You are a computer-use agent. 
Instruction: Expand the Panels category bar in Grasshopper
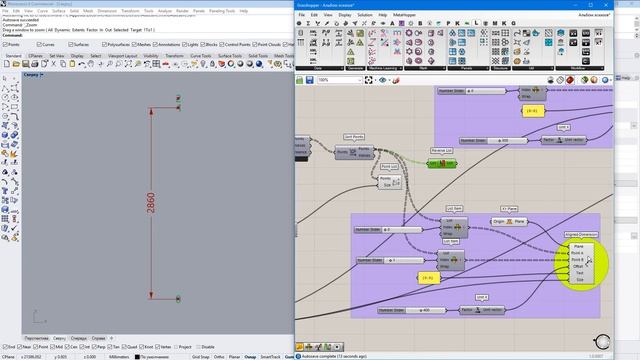(x=468, y=68)
